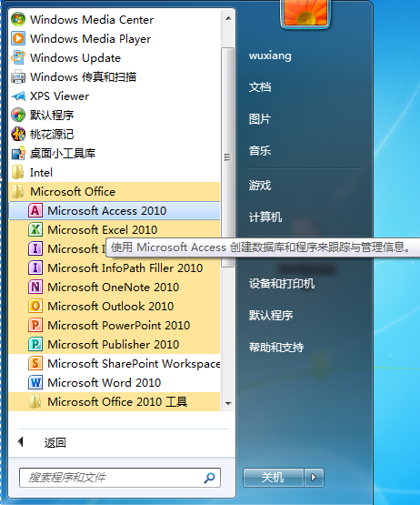Screen dimensions: 420x505
Task: Launch Microsoft Access 2010 by its label
Action: pyautogui.click(x=107, y=210)
